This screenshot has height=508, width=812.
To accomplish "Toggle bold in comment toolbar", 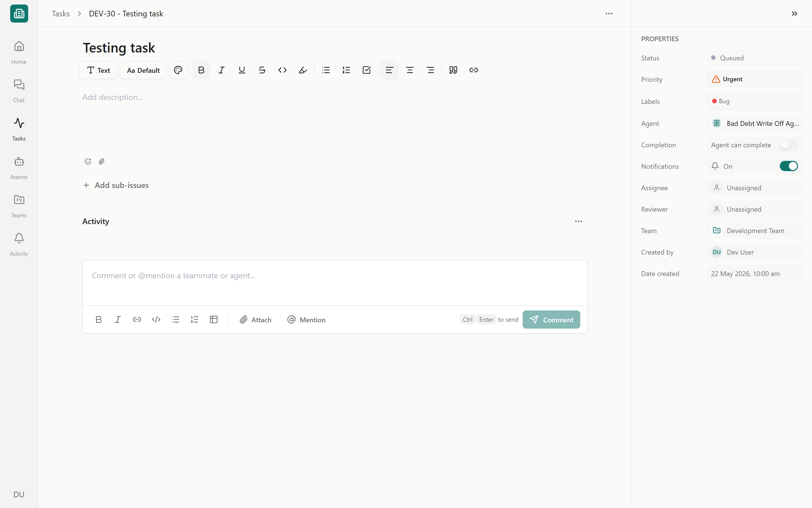I will [x=98, y=319].
